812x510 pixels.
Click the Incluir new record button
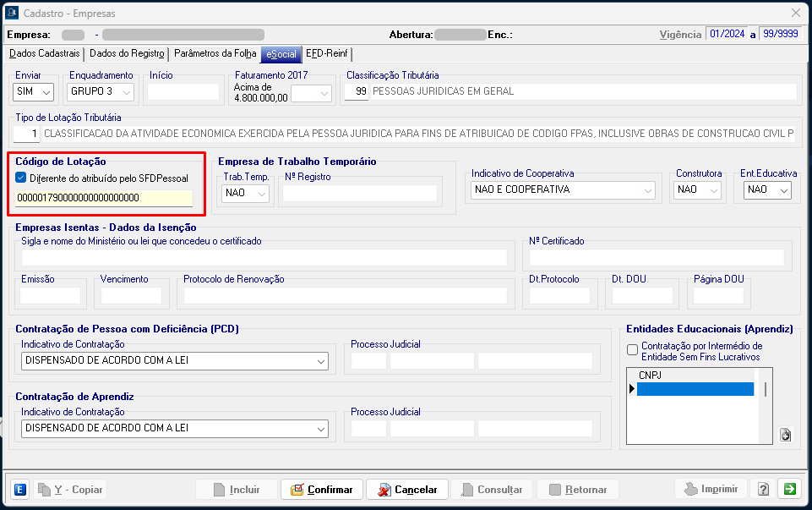236,490
